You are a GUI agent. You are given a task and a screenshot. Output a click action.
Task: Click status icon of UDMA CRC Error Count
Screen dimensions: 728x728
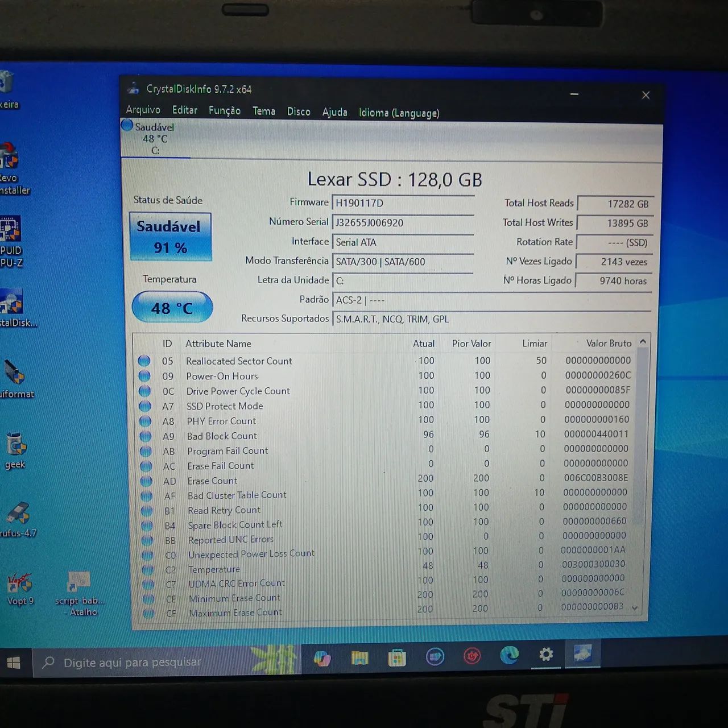148,585
